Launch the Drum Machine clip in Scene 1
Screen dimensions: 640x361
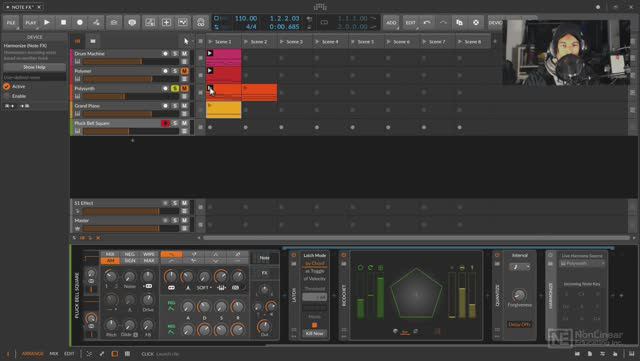pyautogui.click(x=210, y=53)
